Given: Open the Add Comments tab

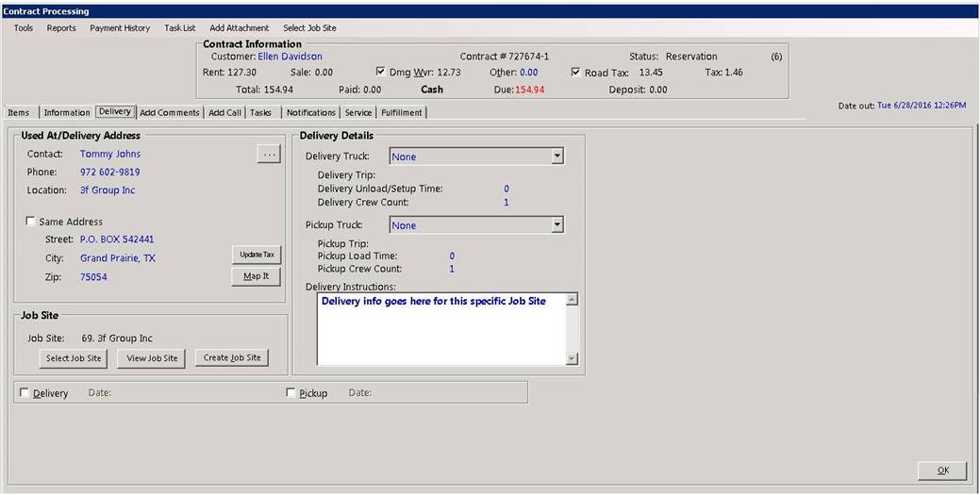Looking at the screenshot, I should pyautogui.click(x=170, y=112).
